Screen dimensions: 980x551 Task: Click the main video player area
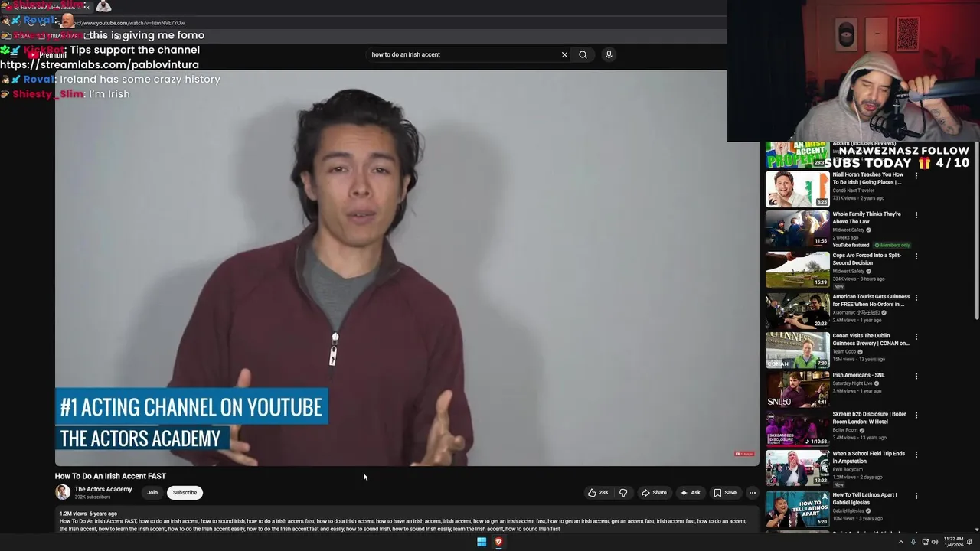407,268
